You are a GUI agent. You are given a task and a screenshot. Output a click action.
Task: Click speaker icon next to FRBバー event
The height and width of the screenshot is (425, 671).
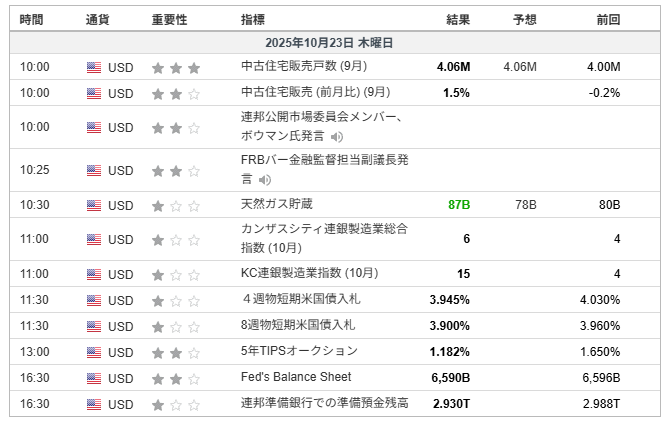pyautogui.click(x=265, y=180)
